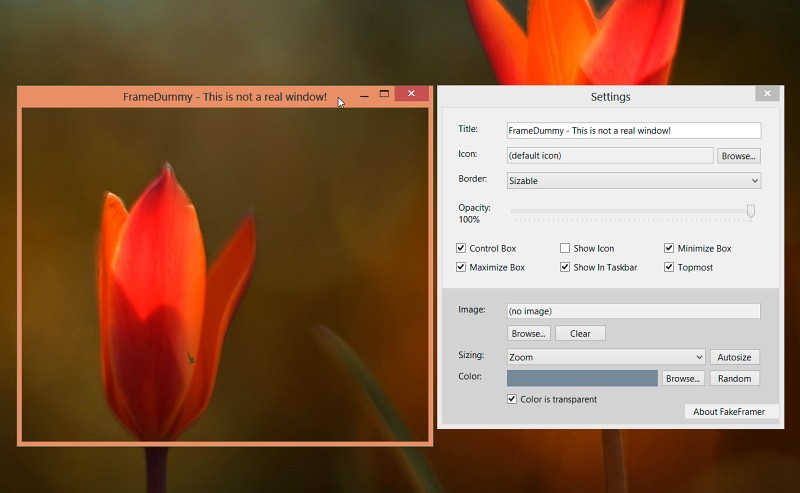Click the Settings window title
Screen dimensions: 800x493
[610, 97]
